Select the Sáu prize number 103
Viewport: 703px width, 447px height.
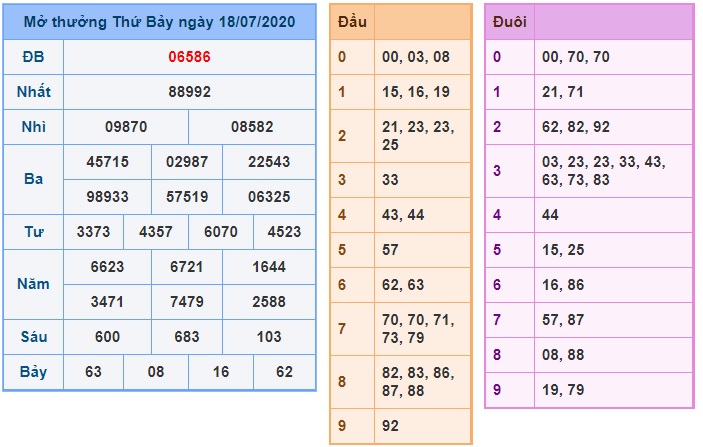coord(269,337)
